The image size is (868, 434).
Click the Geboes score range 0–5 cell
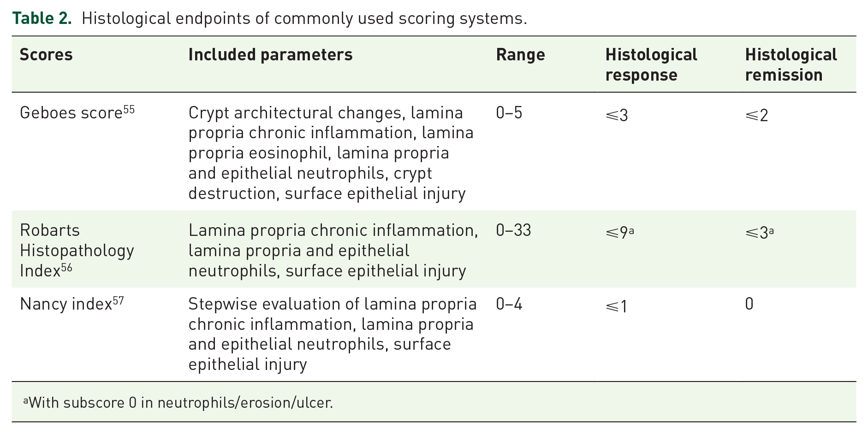[x=509, y=113]
